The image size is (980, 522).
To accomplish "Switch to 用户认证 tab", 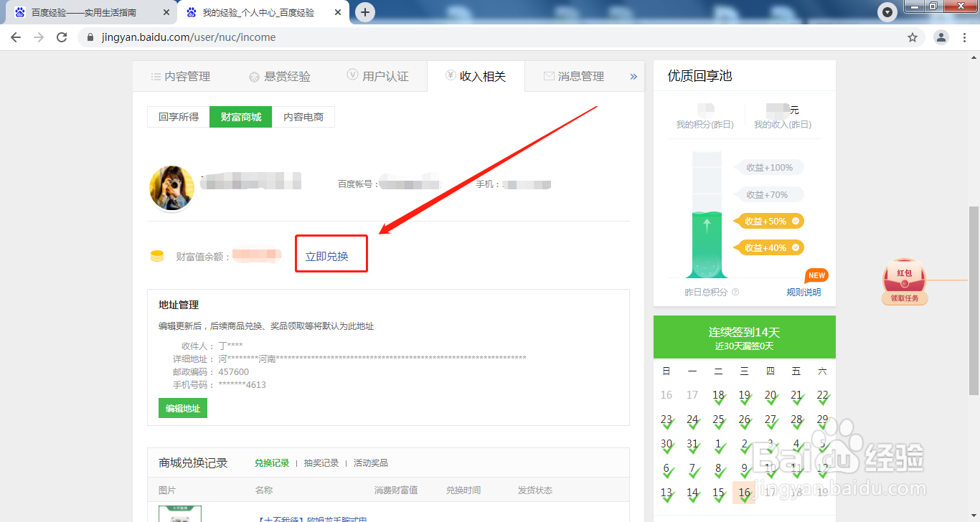I will (x=377, y=76).
